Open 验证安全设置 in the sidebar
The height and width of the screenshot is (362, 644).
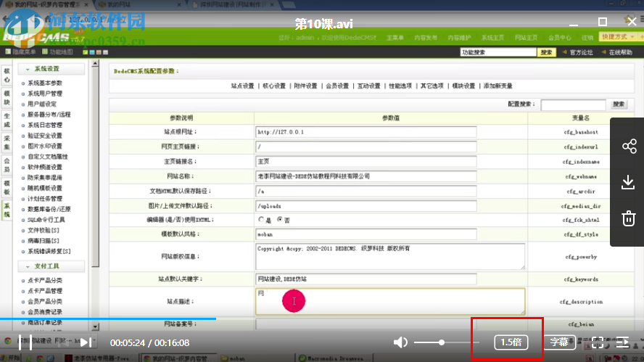click(x=45, y=136)
